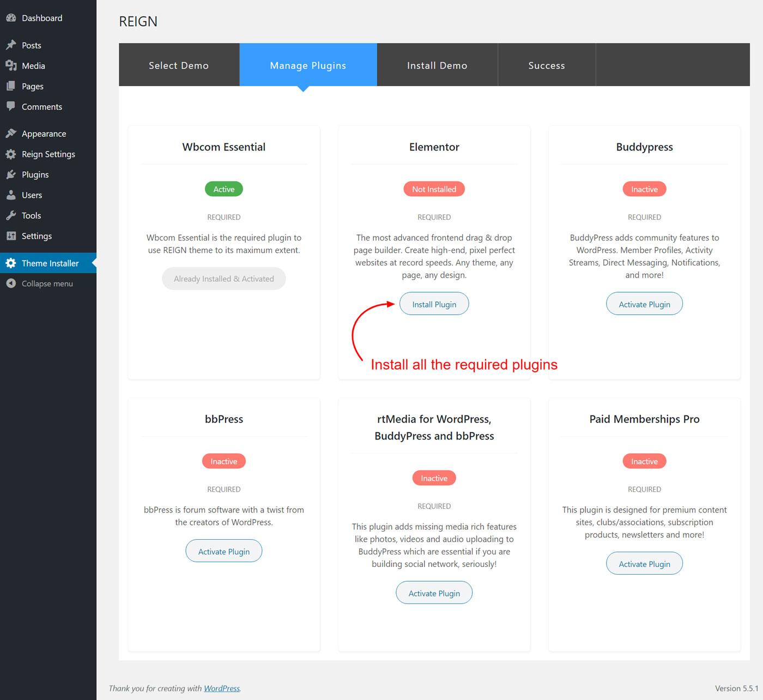Screen dimensions: 763x700
Task: Click the bbPress card title
Action: (224, 419)
